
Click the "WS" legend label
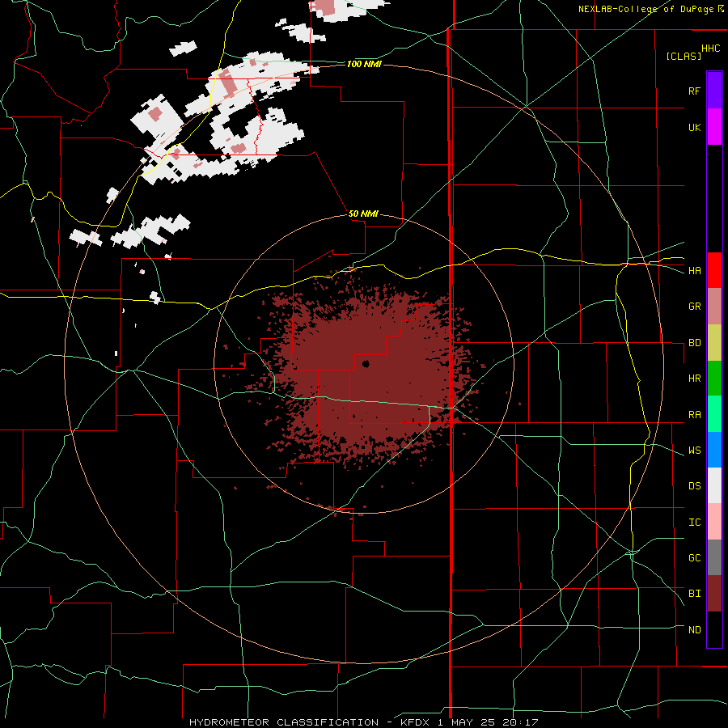pyautogui.click(x=694, y=451)
